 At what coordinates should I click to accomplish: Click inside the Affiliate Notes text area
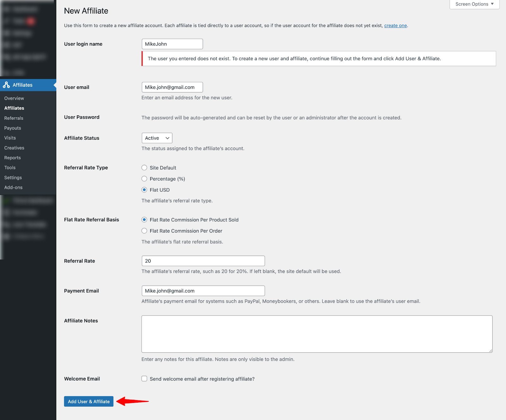pos(316,334)
